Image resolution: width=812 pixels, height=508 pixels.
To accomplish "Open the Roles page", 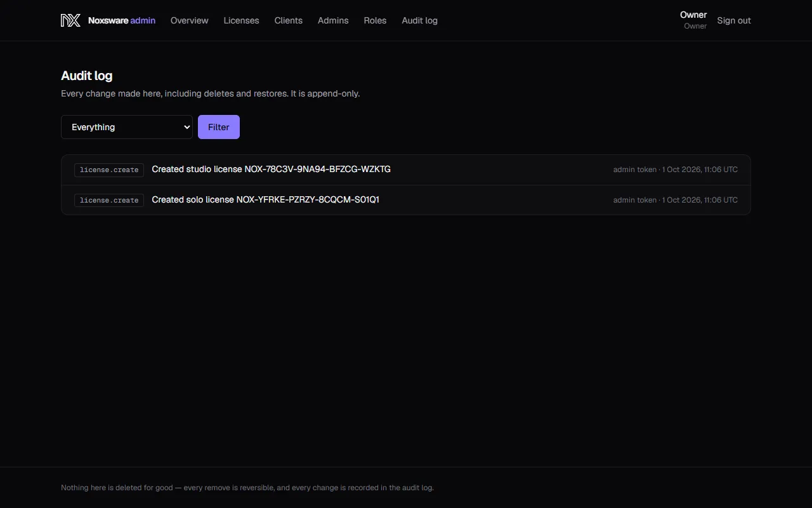I will point(375,20).
